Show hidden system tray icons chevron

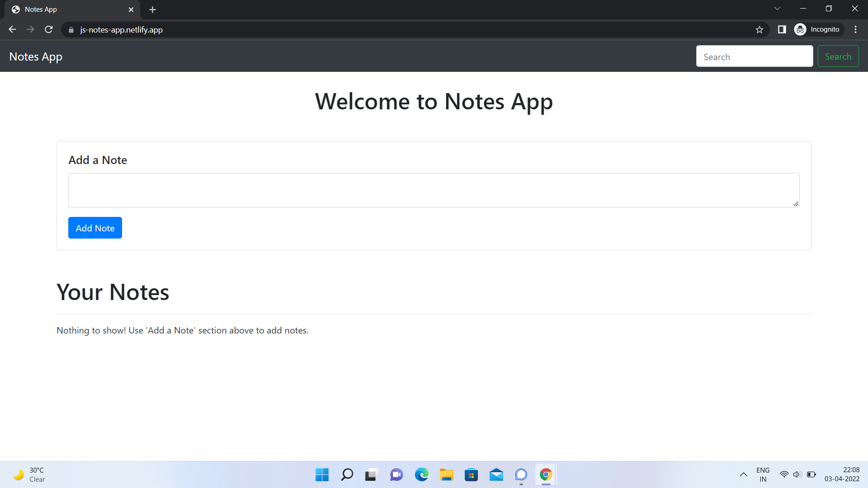(x=743, y=474)
